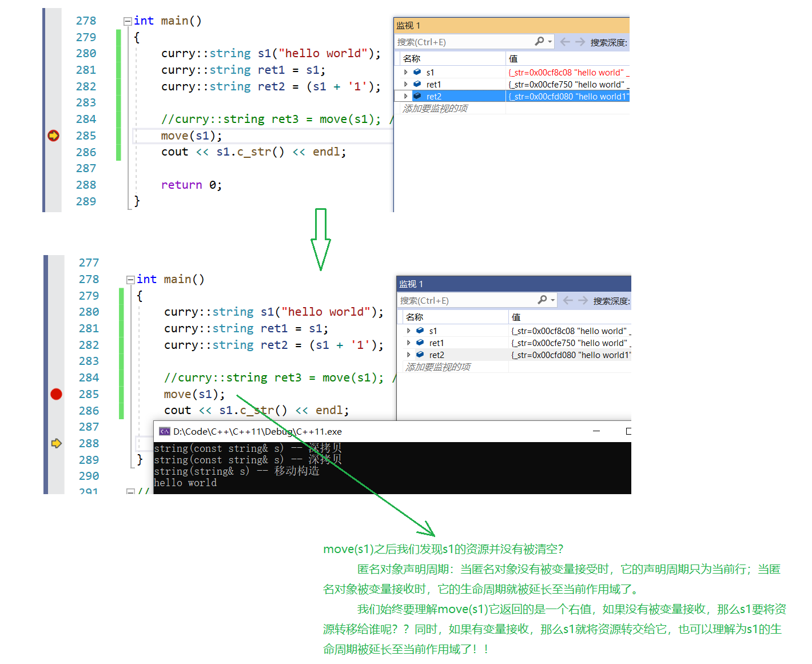Screen dimensions: 812x664
Task: Click ret1 value in upper watch window
Action: 568,84
